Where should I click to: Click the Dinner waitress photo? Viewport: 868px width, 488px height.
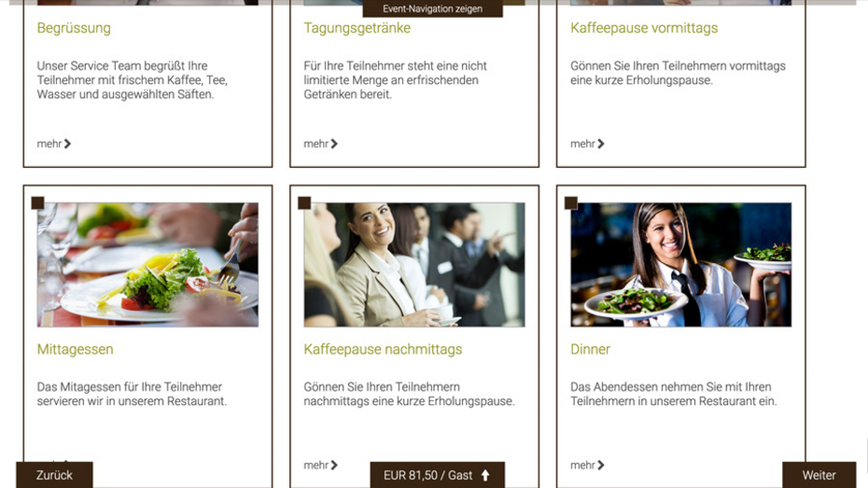point(681,264)
